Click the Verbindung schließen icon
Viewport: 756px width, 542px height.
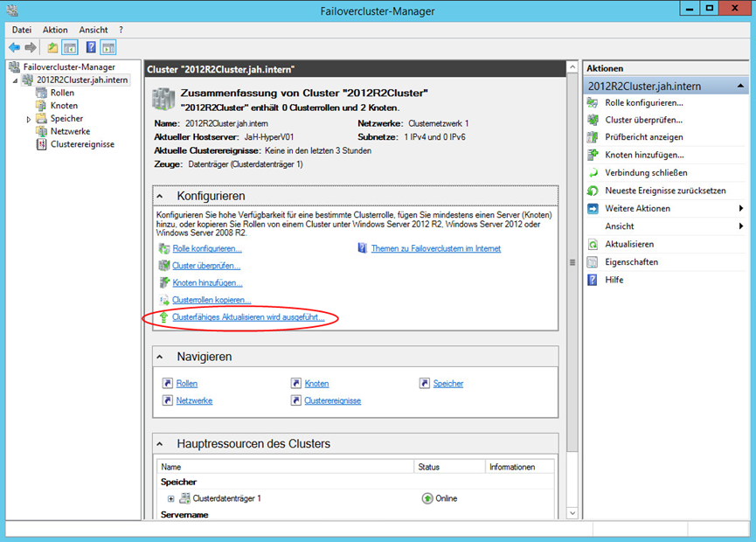[593, 173]
